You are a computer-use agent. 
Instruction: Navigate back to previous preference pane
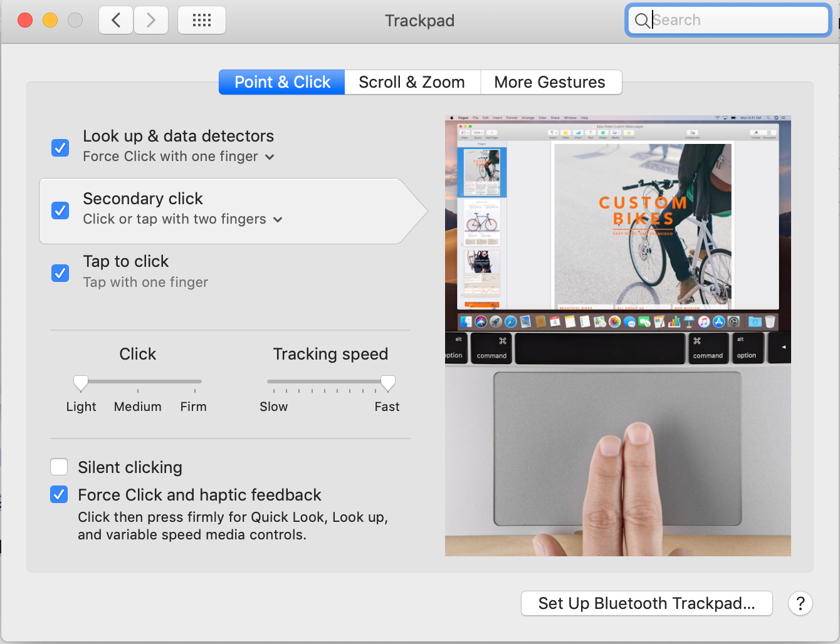coord(115,19)
